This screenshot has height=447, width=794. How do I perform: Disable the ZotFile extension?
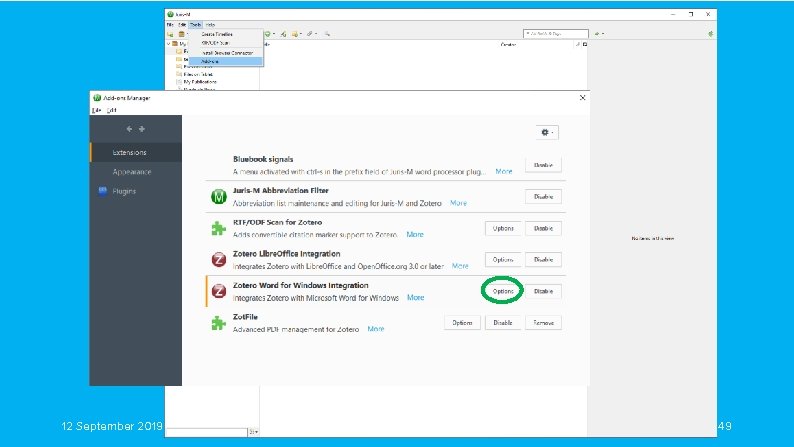[x=503, y=322]
